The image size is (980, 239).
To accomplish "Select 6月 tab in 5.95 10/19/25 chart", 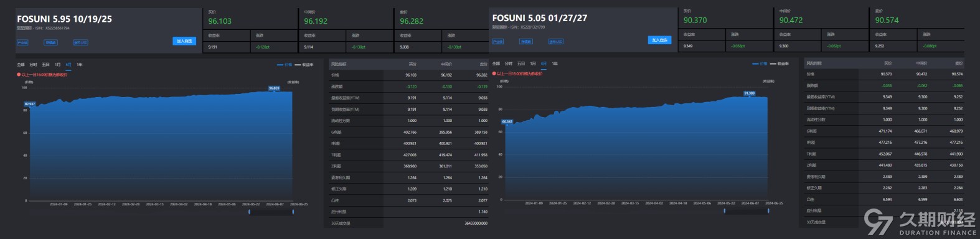I will (68, 65).
